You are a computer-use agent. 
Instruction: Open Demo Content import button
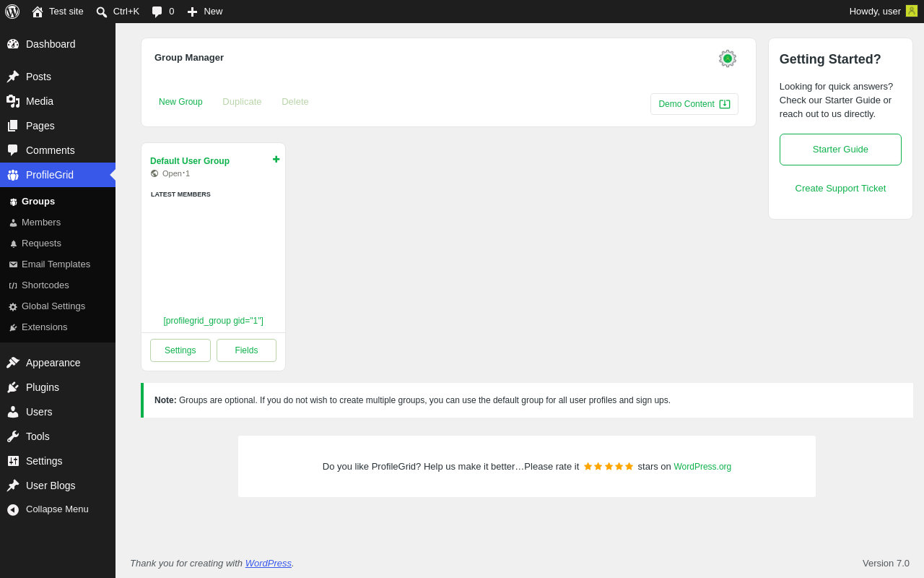click(694, 104)
